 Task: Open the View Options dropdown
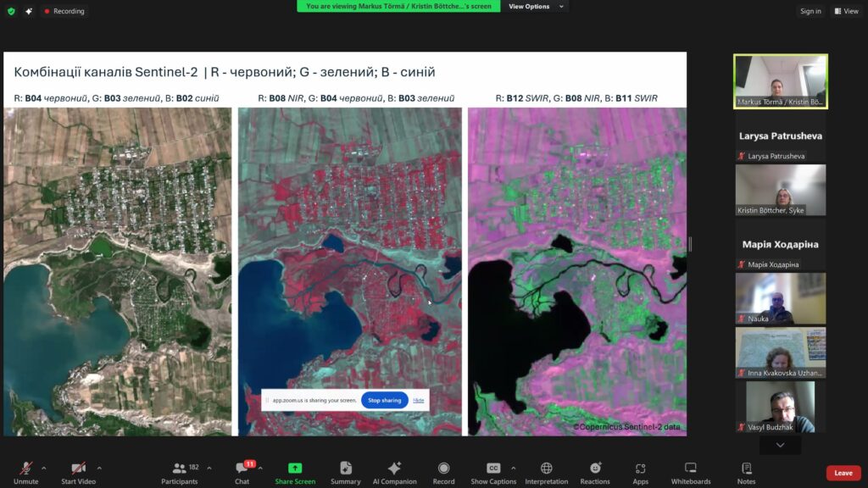pyautogui.click(x=534, y=7)
